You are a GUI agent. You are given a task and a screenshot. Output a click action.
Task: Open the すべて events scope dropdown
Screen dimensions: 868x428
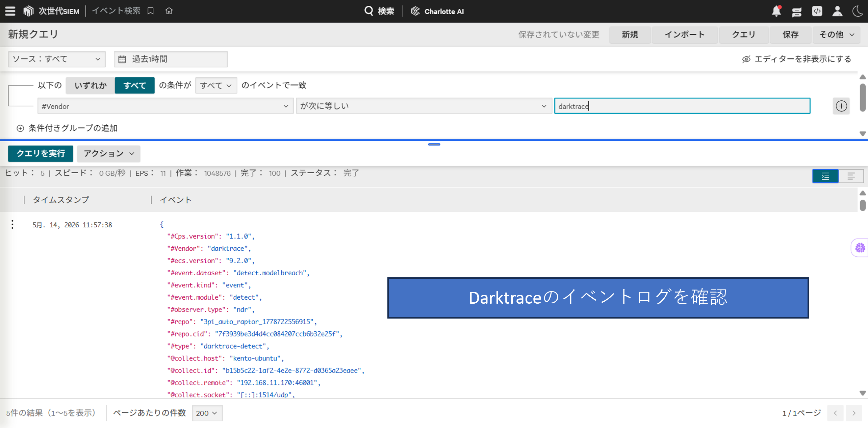pos(216,85)
